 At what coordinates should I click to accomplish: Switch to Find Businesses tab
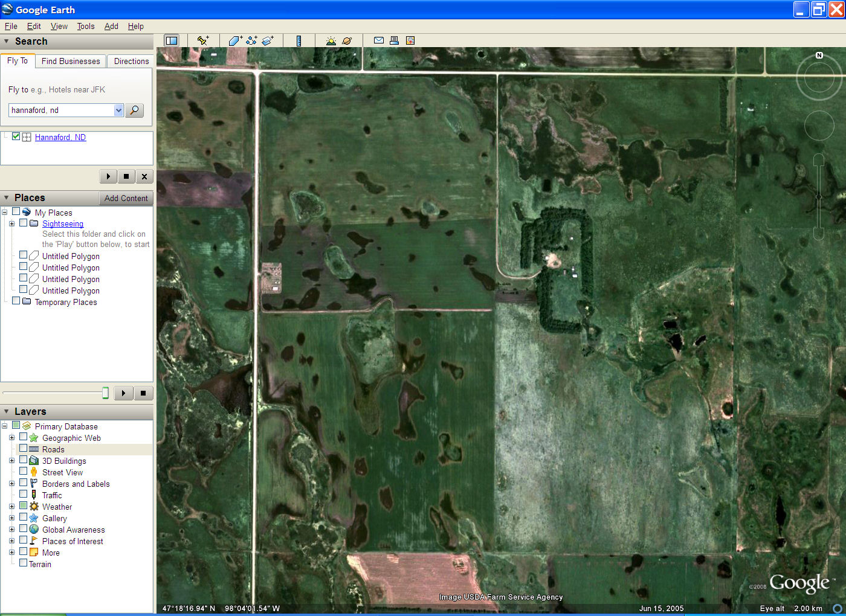coord(71,61)
